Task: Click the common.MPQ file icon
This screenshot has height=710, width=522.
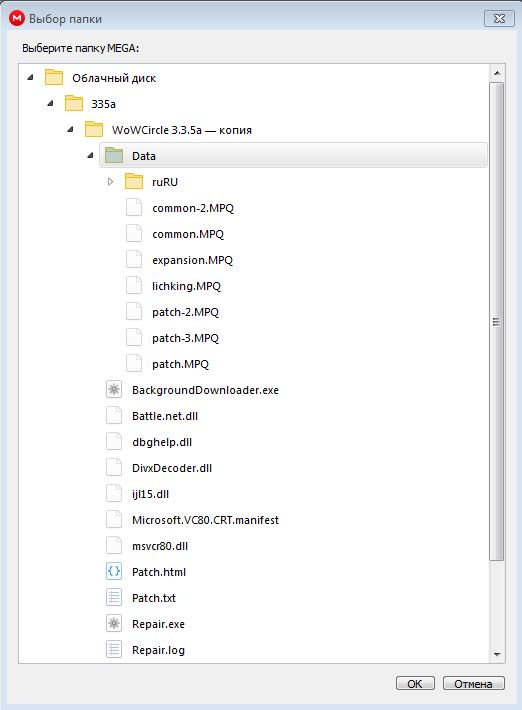Action: coord(134,233)
